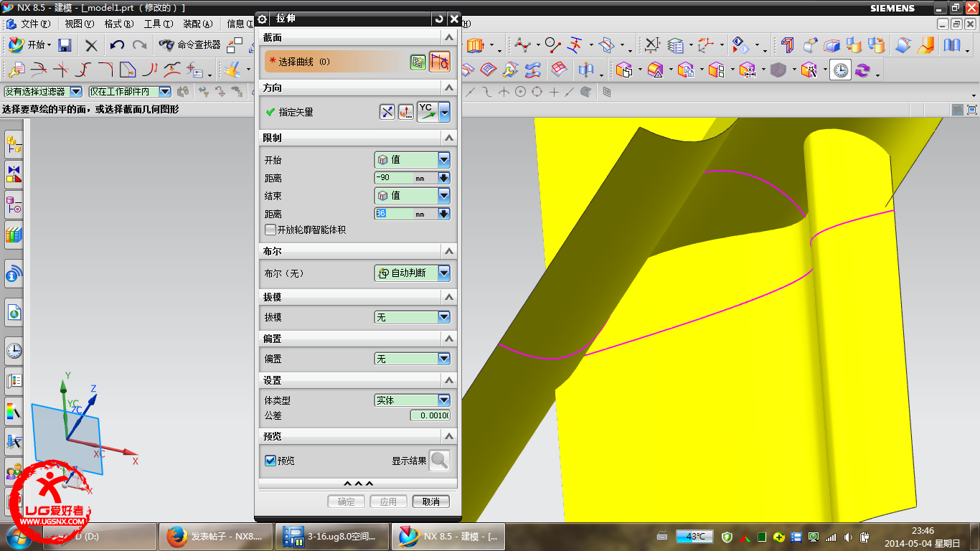Collapse the 预览 section
This screenshot has height=551, width=980.
point(449,436)
